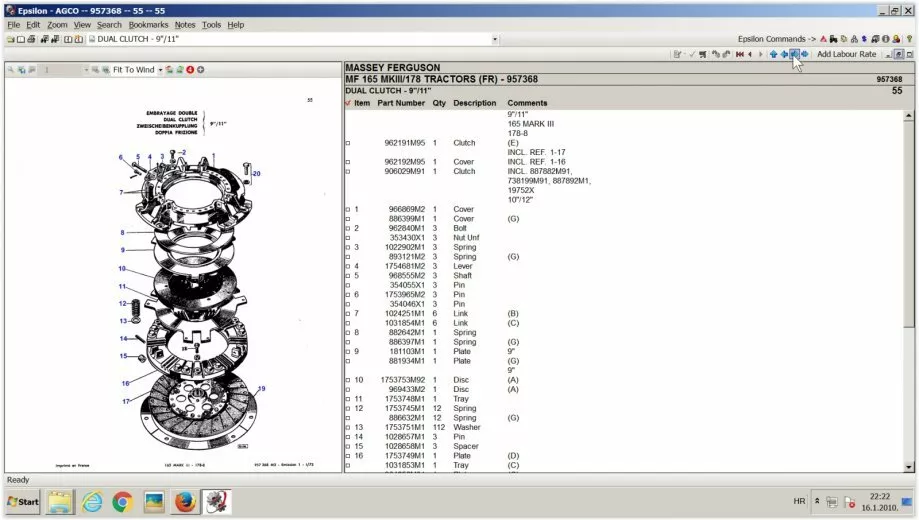This screenshot has height=520, width=919.
Task: Click the blank page icon in main toolbar
Action: (21, 39)
